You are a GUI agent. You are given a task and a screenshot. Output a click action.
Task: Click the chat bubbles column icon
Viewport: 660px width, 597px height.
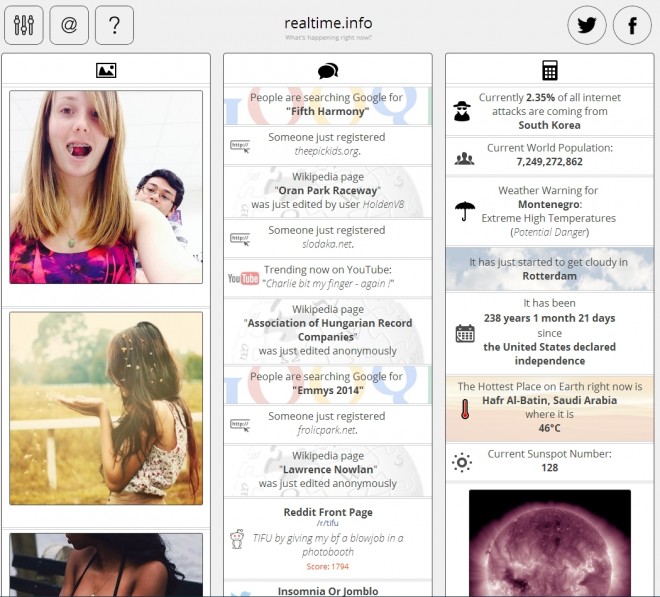pos(328,71)
